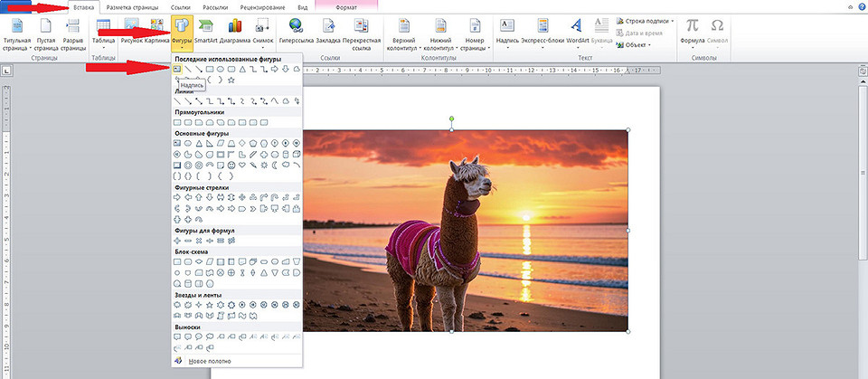This screenshot has width=868, height=379.
Task: Choose Новое полотно at the bottom of the shapes menu
Action: tap(209, 361)
